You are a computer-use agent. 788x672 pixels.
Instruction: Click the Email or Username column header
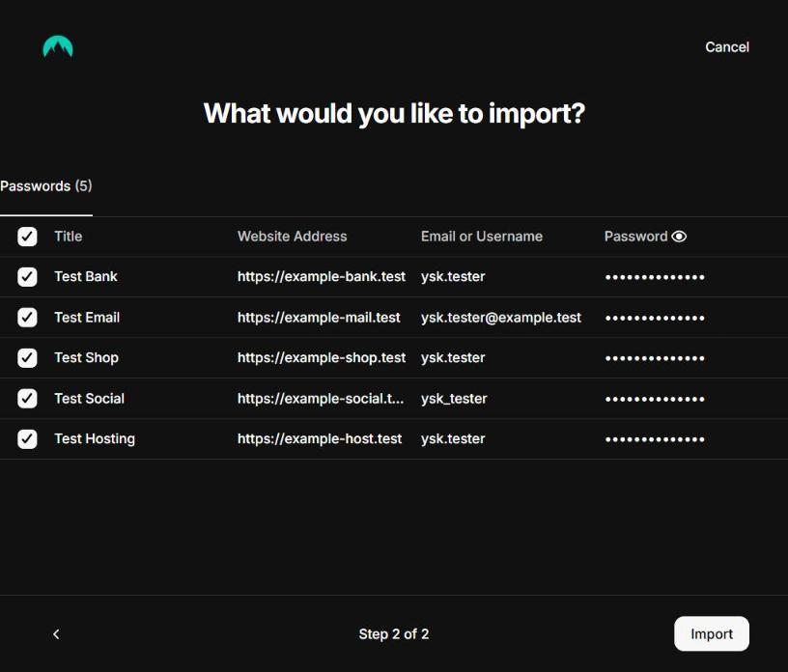click(482, 237)
